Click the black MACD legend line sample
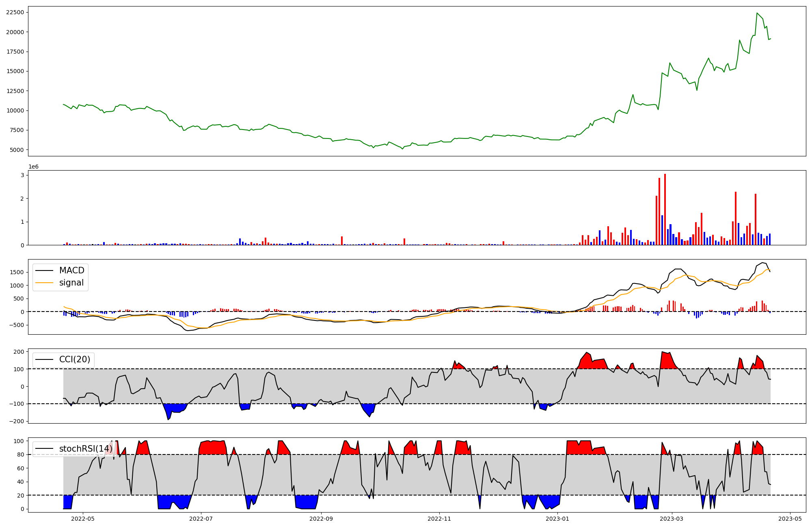Screen dimensions: 812x528 [44, 270]
